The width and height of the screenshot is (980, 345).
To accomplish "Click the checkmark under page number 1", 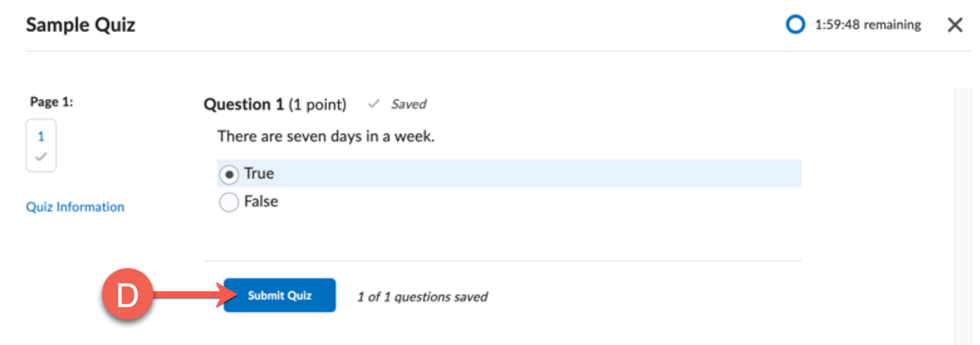I will click(41, 157).
